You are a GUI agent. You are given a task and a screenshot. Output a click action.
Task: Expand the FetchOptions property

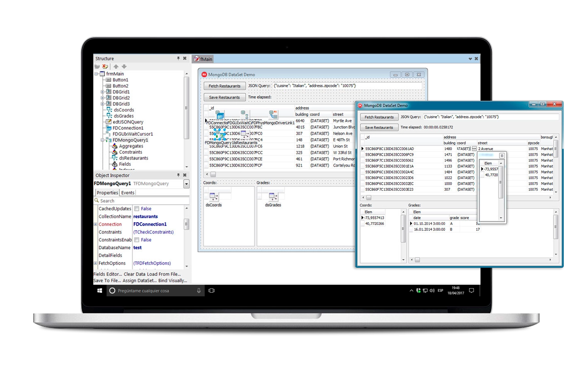tap(96, 263)
